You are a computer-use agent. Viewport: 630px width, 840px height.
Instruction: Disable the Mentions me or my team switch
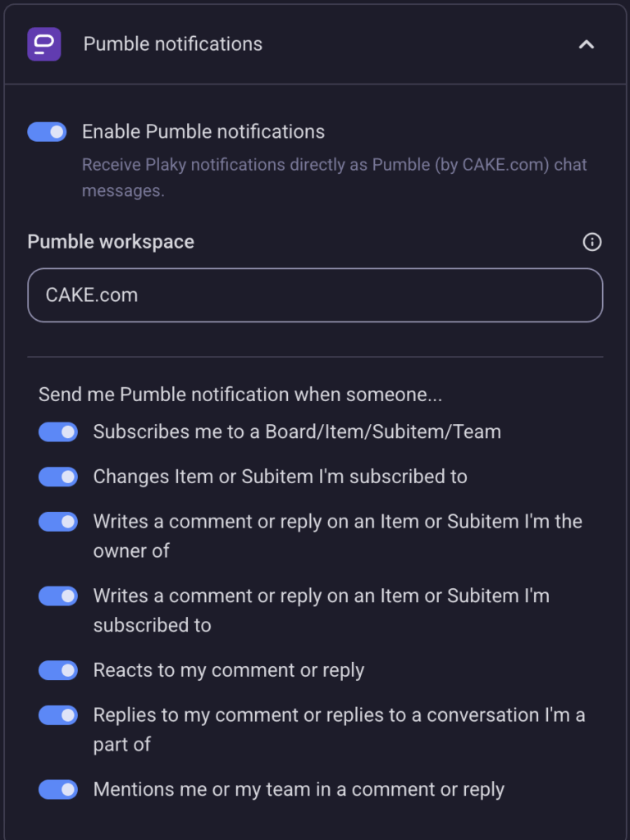click(58, 790)
